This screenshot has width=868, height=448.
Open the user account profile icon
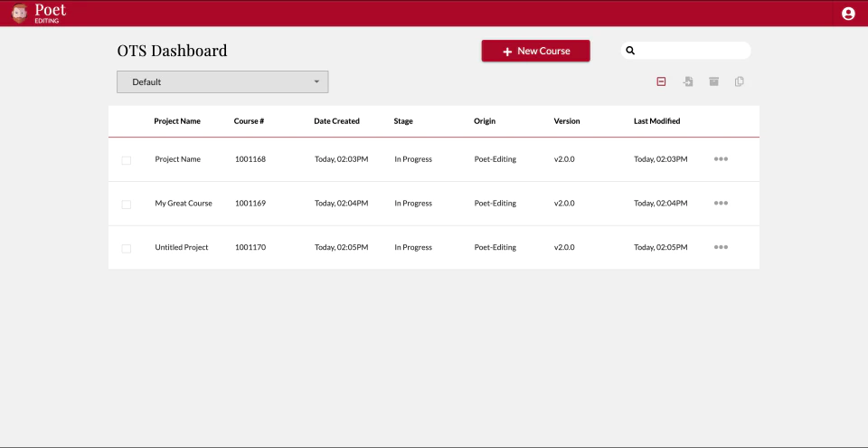click(848, 14)
